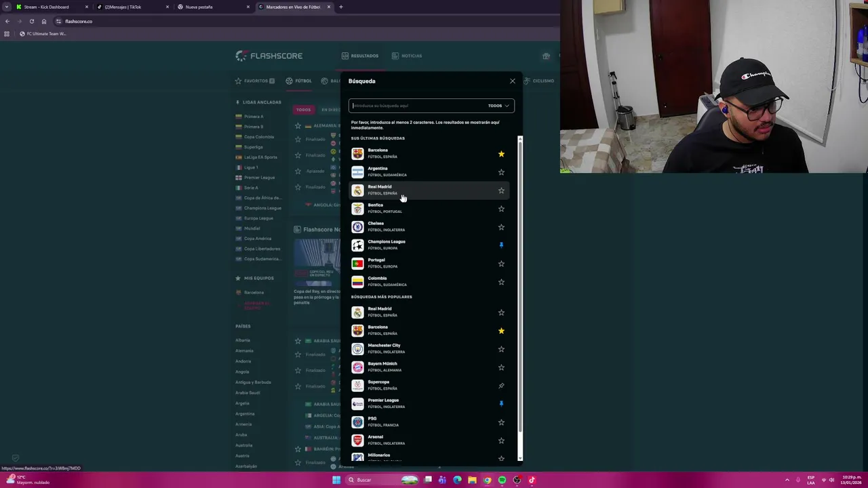Click the Champions League starball logo
The width and height of the screenshot is (868, 488).
pyautogui.click(x=357, y=245)
